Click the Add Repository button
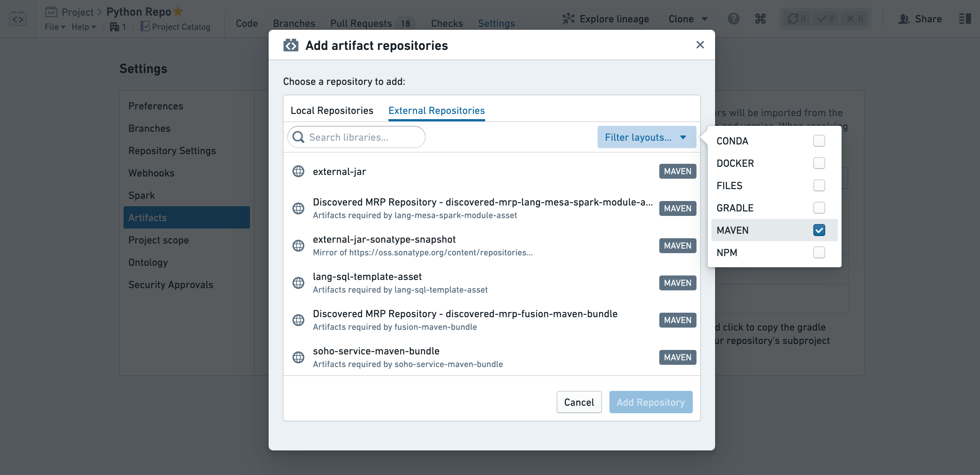This screenshot has width=980, height=475. (x=651, y=402)
